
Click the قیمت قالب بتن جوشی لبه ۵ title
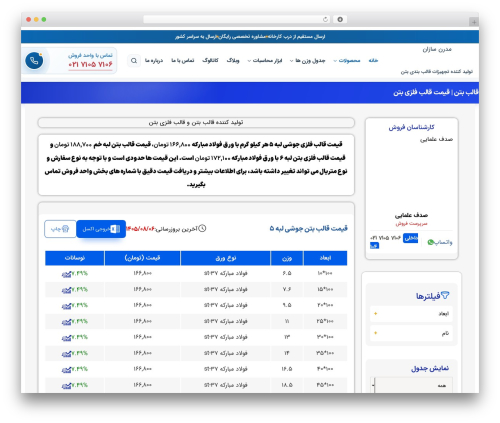point(309,228)
